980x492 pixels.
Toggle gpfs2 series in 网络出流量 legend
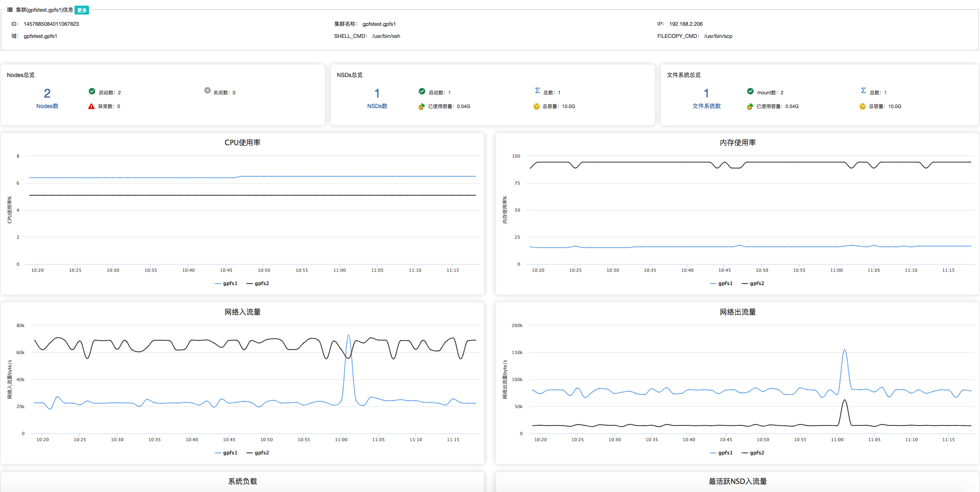(x=753, y=453)
